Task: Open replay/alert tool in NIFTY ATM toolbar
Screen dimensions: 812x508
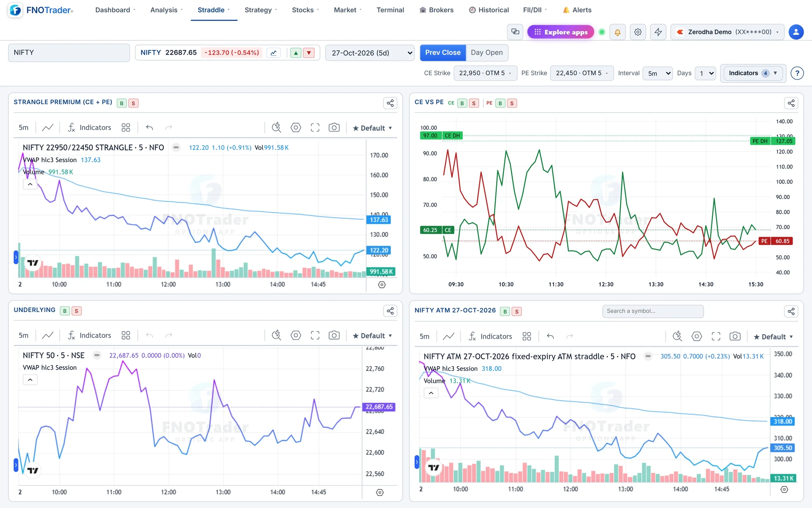Action: (x=677, y=336)
